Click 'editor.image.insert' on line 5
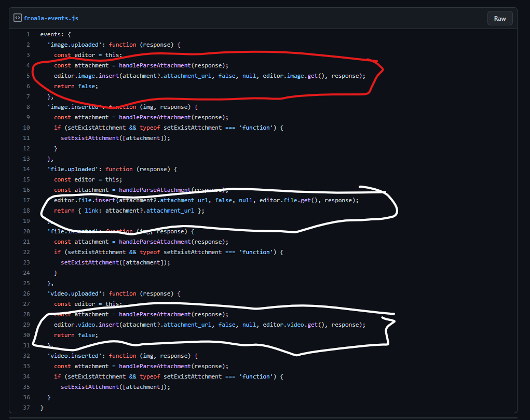Viewport: 530px width, 420px height. [x=86, y=76]
